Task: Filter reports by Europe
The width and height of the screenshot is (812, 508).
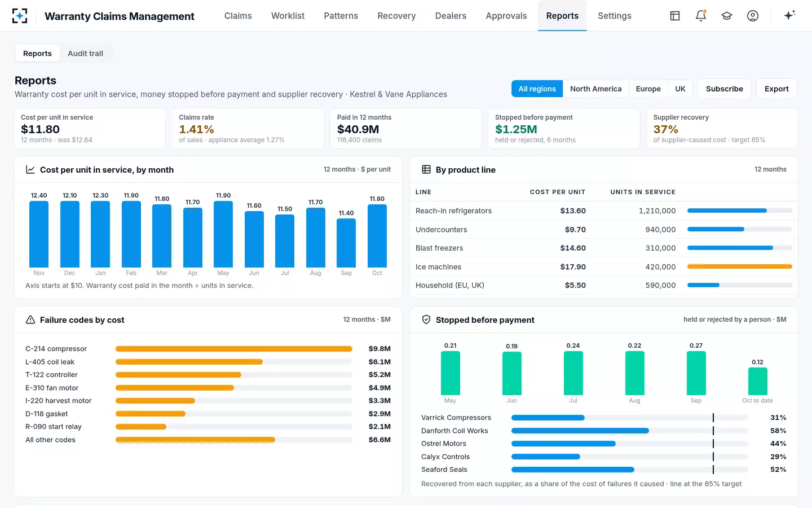Action: 648,89
